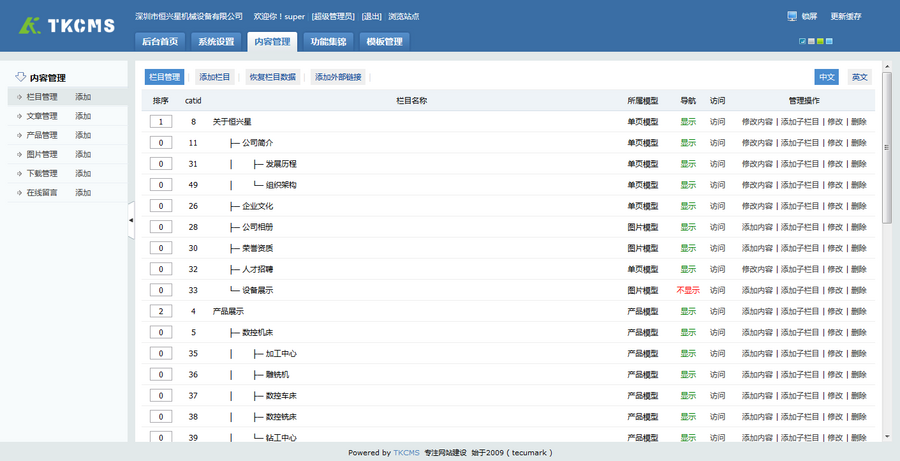Click 删除 in the 关于恒兴星 row
Viewport: 900px width, 461px height.
859,122
